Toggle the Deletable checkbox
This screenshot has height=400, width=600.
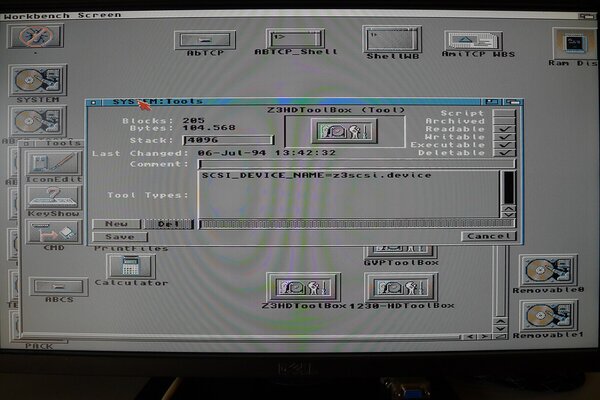click(x=505, y=153)
